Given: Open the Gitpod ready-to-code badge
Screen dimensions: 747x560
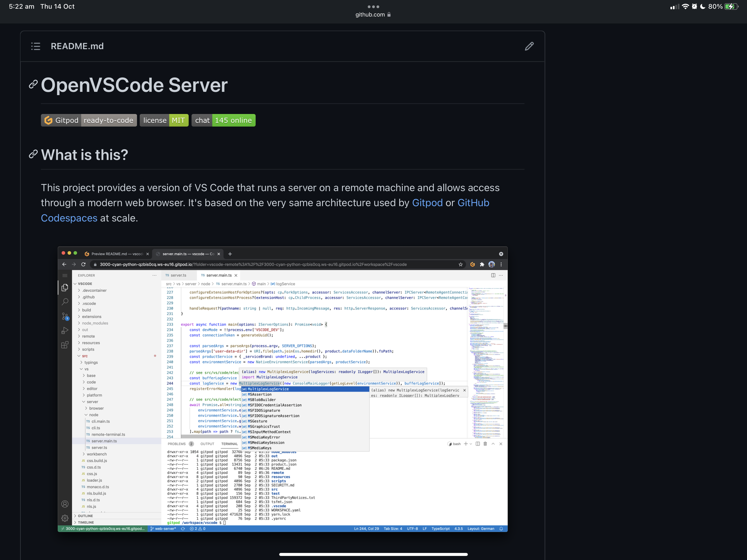Looking at the screenshot, I should [x=89, y=120].
